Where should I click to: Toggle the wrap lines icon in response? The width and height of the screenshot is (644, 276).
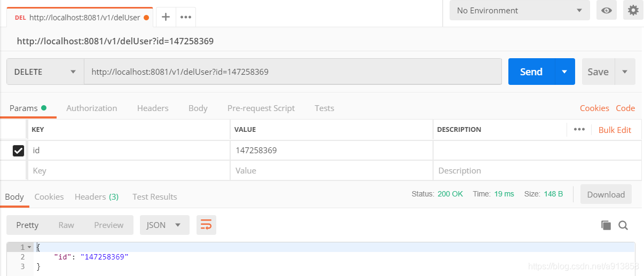coord(206,225)
